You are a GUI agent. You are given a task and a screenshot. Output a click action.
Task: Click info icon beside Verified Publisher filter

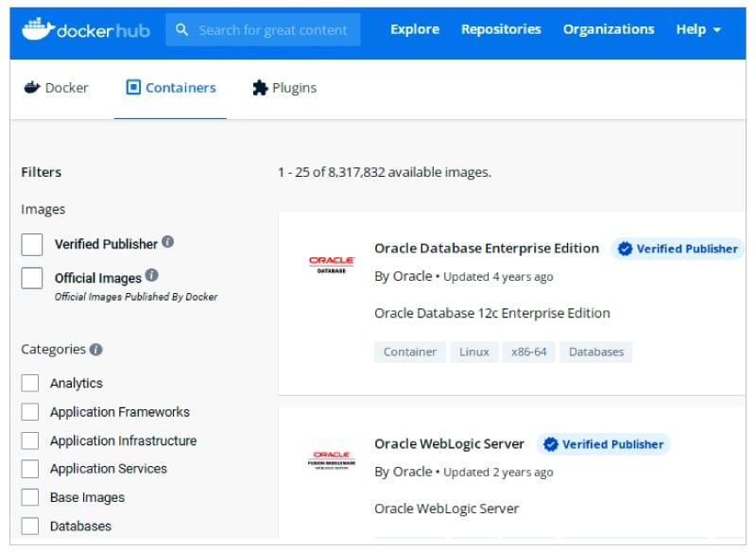(x=167, y=242)
